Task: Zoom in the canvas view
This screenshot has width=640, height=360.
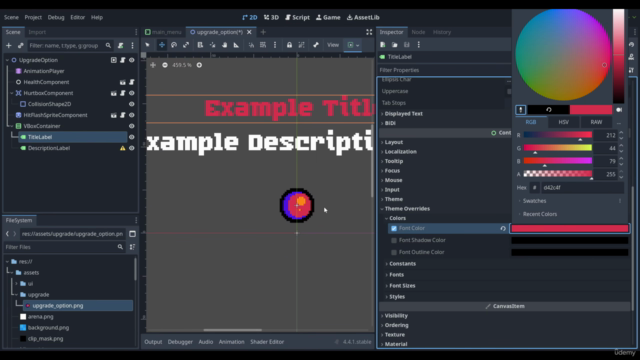Action: click(199, 65)
